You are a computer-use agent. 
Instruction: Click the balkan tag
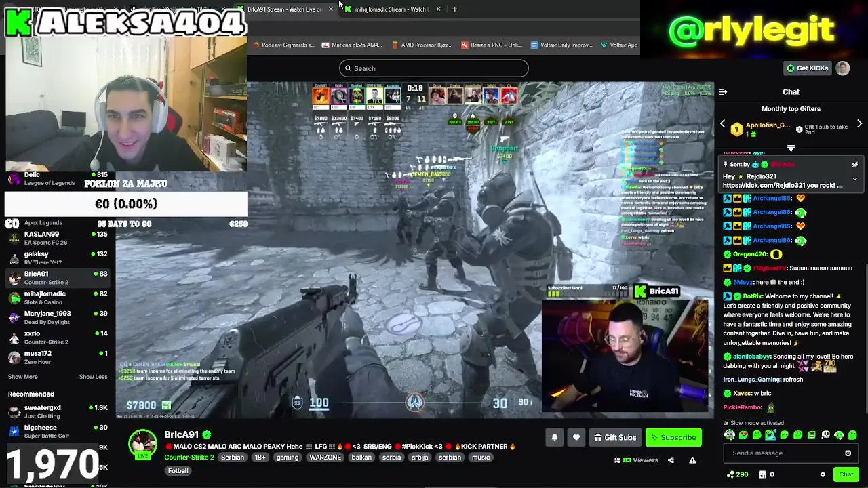click(361, 457)
